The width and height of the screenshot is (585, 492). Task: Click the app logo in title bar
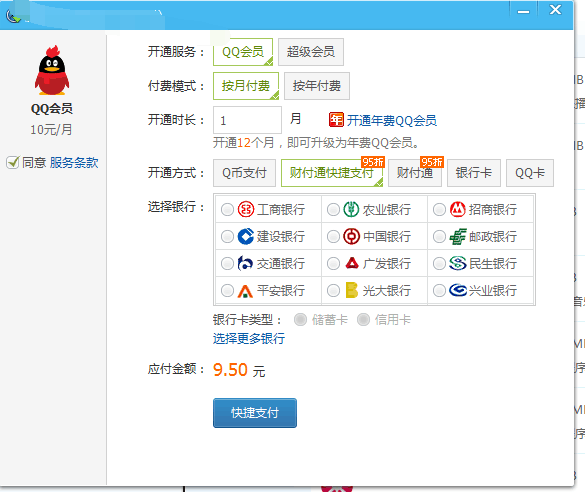point(13,16)
